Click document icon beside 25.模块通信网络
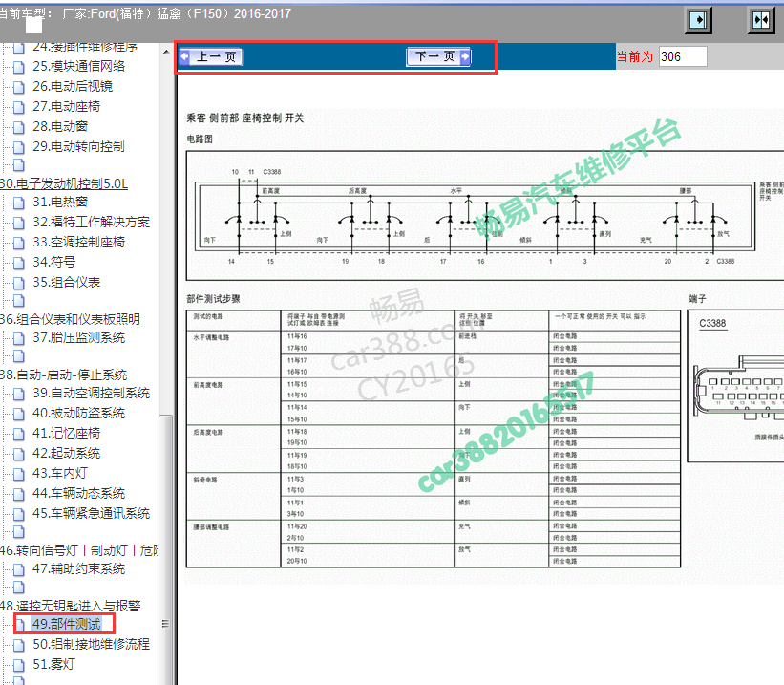 click(x=19, y=67)
